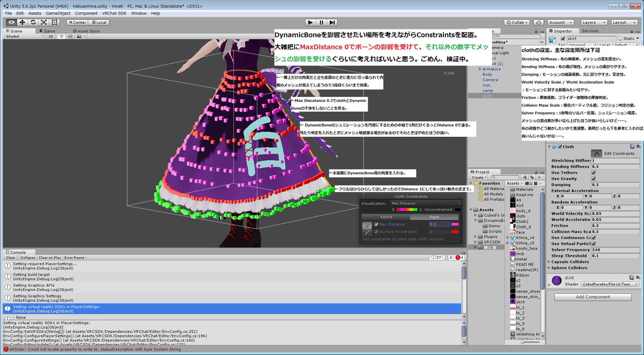Toggle the Static checkbox in Inspector
Image resolution: width=644 pixels, height=355 pixels.
(x=620, y=39)
